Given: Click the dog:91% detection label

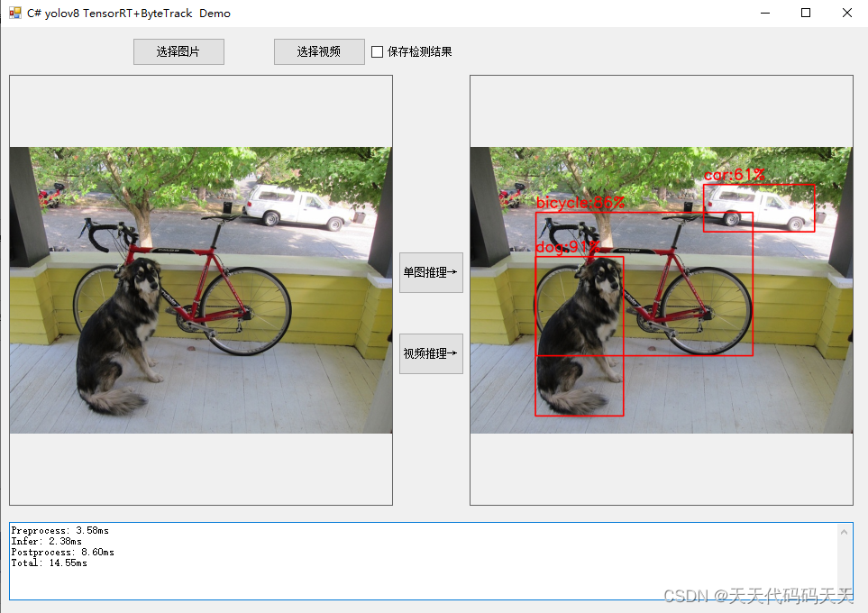Looking at the screenshot, I should pos(568,247).
